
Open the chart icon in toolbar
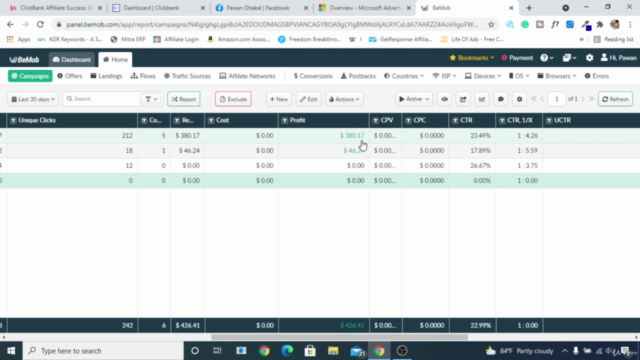(482, 99)
